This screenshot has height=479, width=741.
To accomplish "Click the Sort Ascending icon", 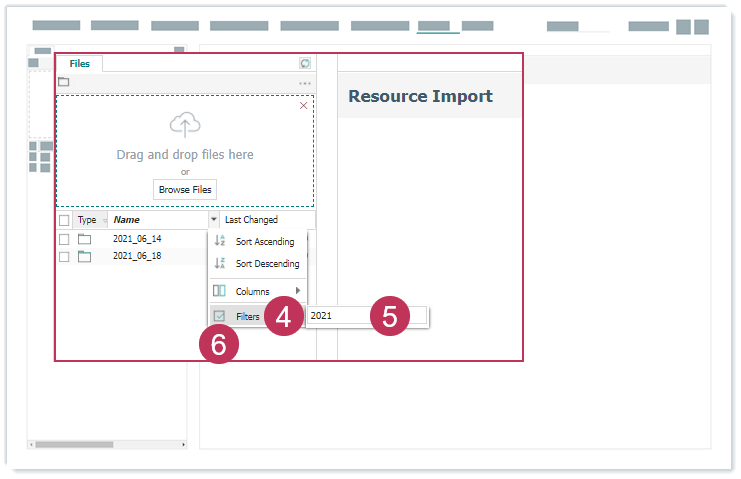I will (220, 241).
